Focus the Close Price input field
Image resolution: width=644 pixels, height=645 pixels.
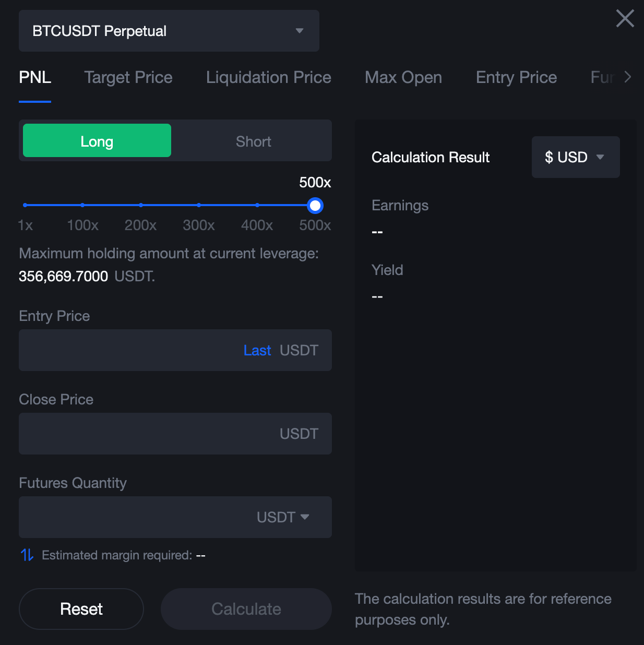pyautogui.click(x=146, y=434)
